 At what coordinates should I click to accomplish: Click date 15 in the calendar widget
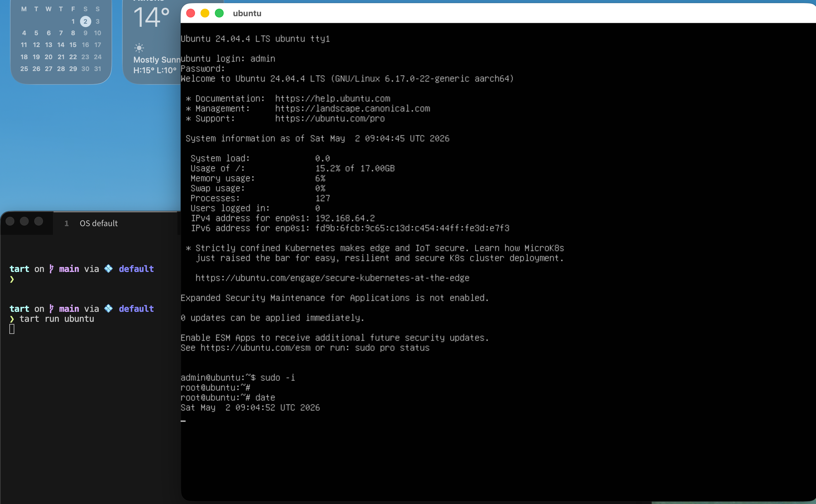click(x=73, y=45)
